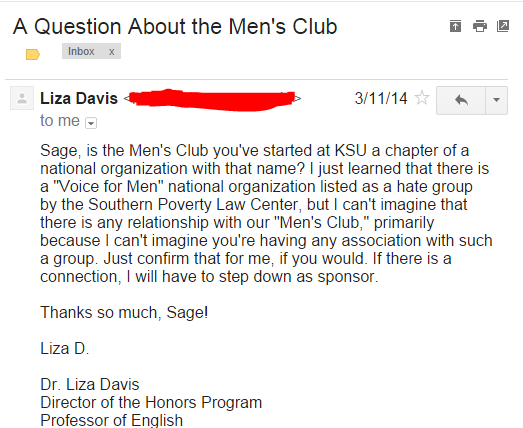Click the 'to me' recipient text
Viewport: 523px width, 428px height.
(x=60, y=121)
